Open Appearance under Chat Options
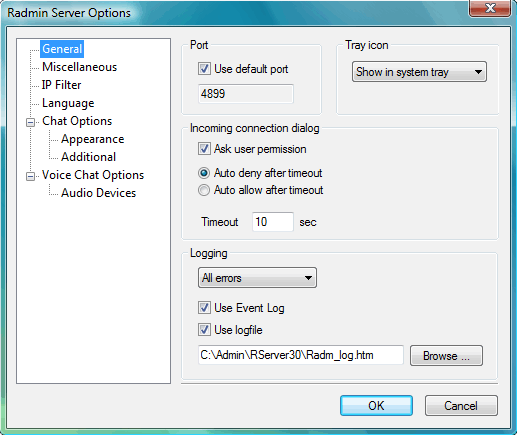The height and width of the screenshot is (435, 517). tap(93, 139)
